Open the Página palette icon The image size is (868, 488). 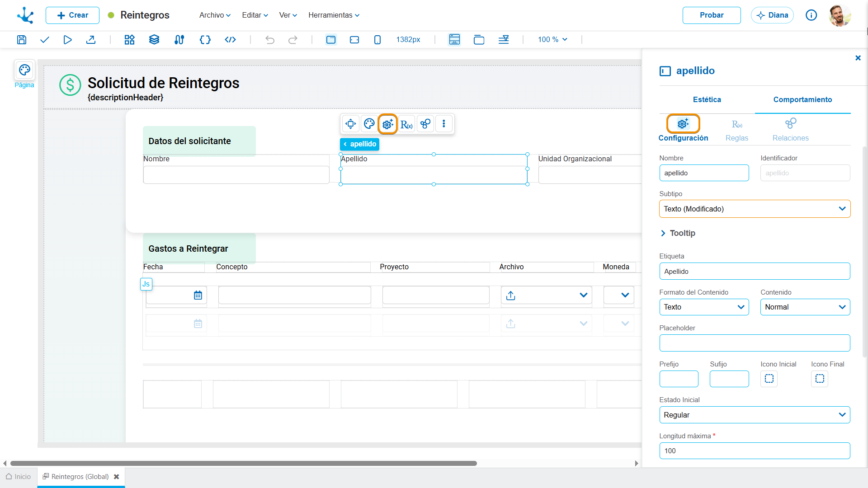tap(24, 70)
